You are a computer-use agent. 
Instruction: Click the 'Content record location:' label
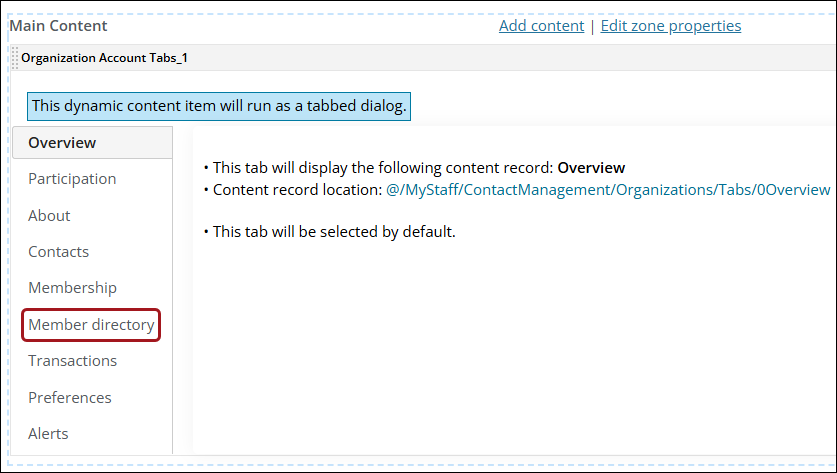297,189
